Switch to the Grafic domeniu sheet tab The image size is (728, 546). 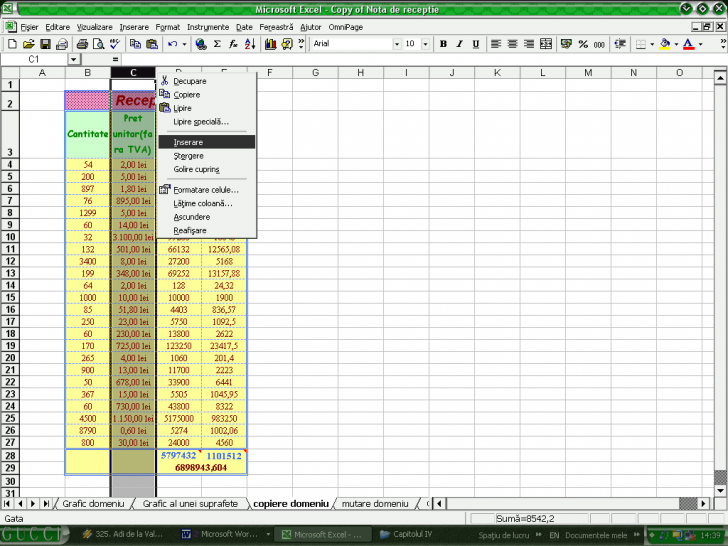tap(93, 504)
